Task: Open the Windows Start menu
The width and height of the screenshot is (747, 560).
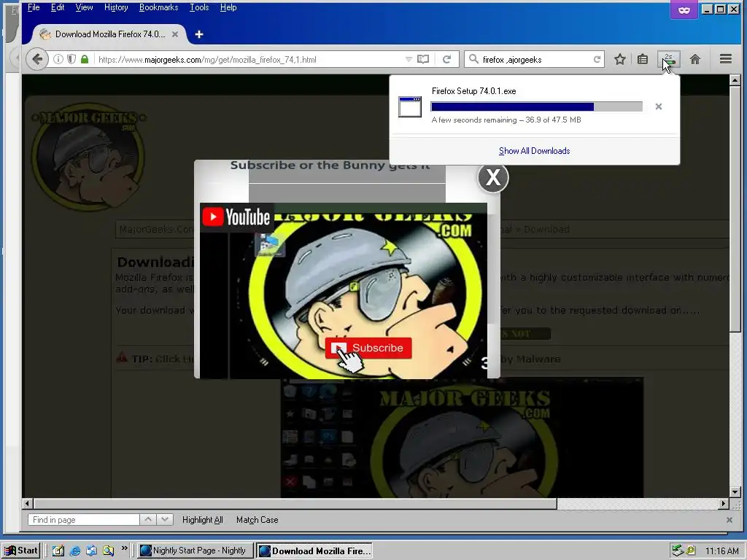Action: 21,551
